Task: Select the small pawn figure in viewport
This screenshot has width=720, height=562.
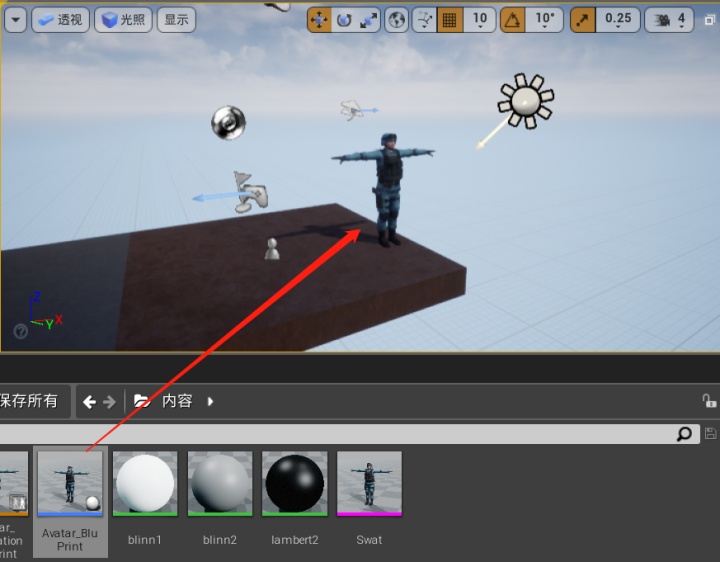Action: pos(272,249)
